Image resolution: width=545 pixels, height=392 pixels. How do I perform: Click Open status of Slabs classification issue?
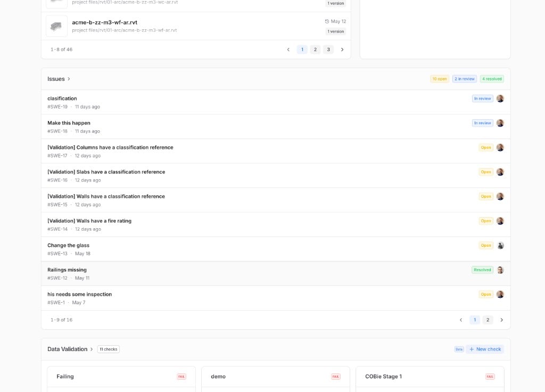(486, 172)
